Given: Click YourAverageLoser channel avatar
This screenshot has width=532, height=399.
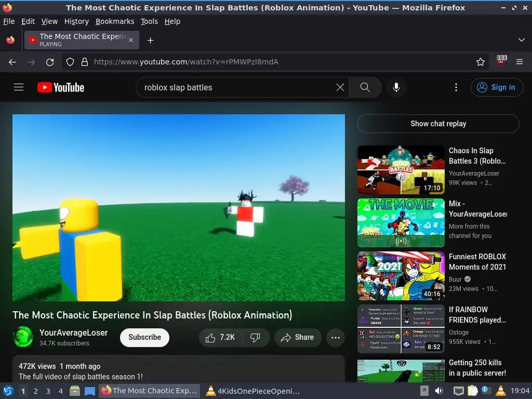Looking at the screenshot, I should point(23,337).
